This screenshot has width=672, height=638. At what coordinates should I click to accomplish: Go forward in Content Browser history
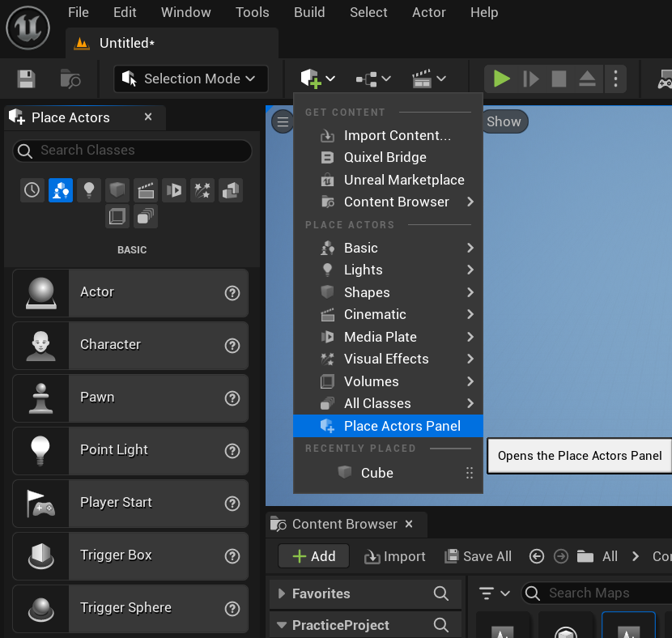[561, 556]
